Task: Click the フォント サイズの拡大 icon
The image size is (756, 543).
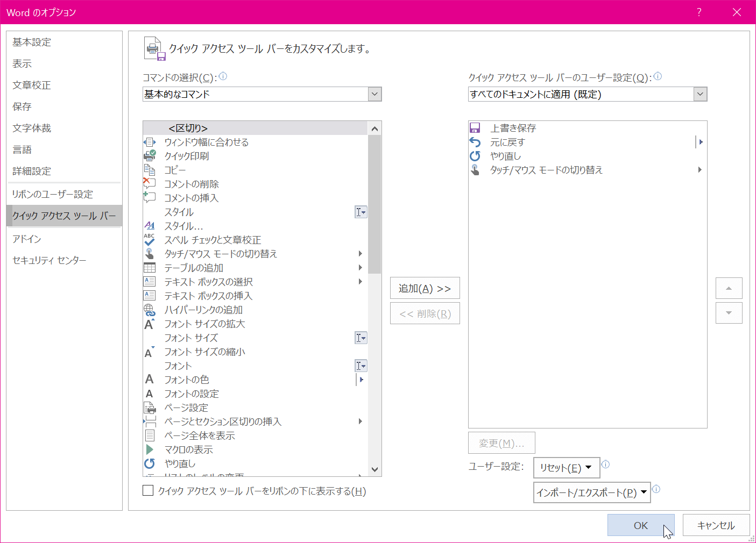Action: 150,324
